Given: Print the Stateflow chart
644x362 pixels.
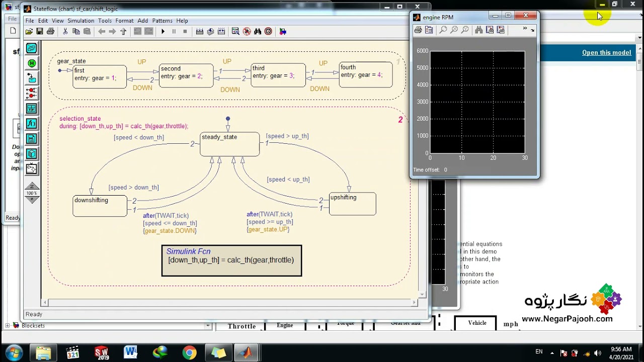Looking at the screenshot, I should 50,31.
